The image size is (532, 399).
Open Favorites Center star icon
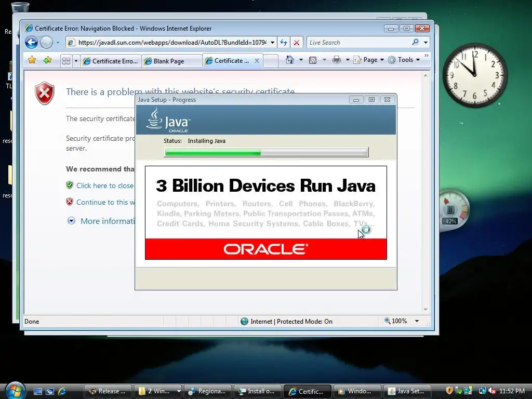[32, 60]
